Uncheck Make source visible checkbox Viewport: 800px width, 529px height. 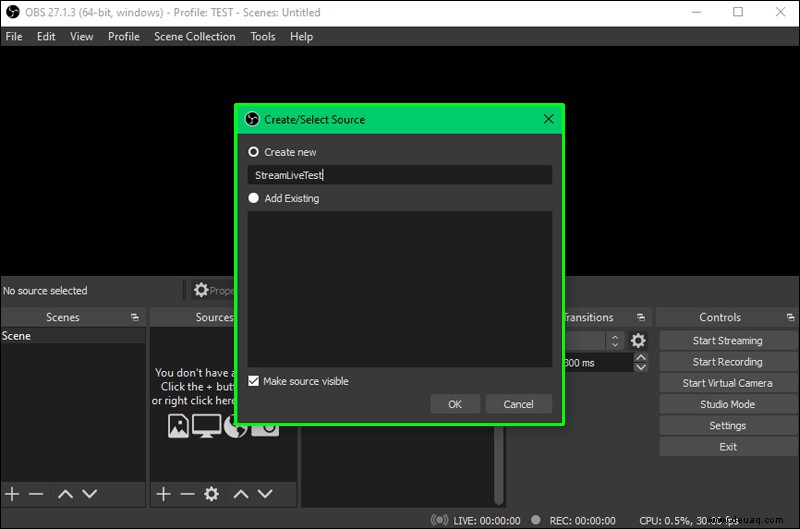tap(254, 381)
